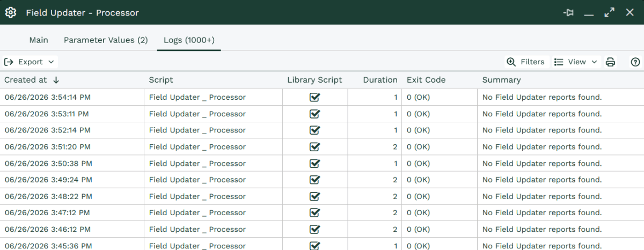Sort by the Summary column header

pos(501,80)
